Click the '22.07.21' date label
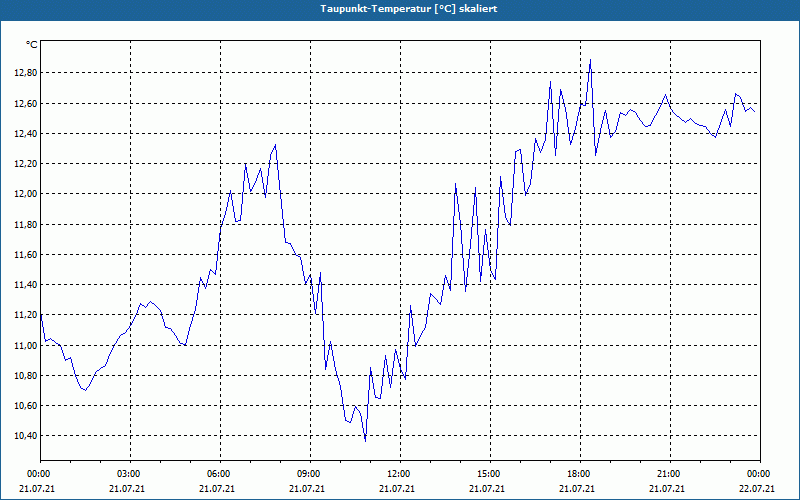This screenshot has width=800, height=500. coord(757,488)
